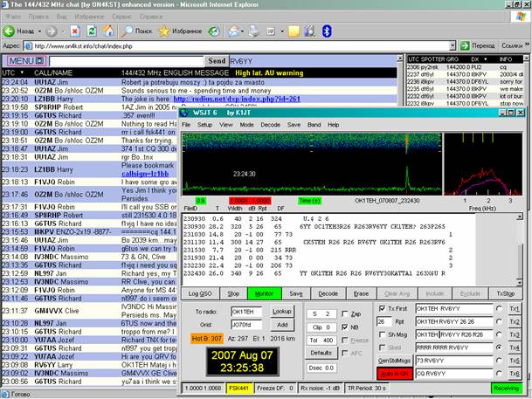
Task: Click the chat message list scrollbar
Action: coord(400,81)
